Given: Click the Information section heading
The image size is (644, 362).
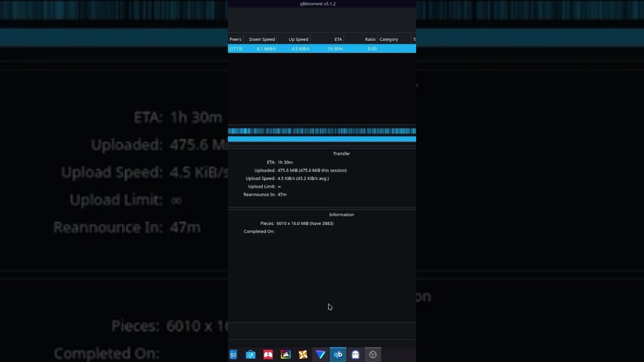Looking at the screenshot, I should click(x=342, y=215).
